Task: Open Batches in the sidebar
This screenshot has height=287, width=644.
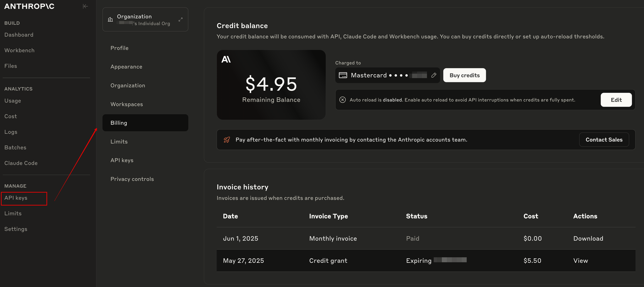Action: [x=15, y=147]
